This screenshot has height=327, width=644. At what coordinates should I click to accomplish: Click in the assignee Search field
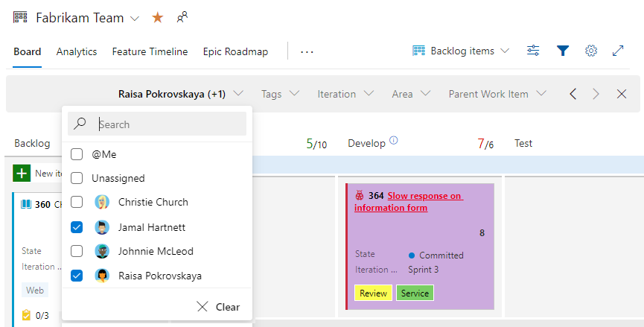157,124
